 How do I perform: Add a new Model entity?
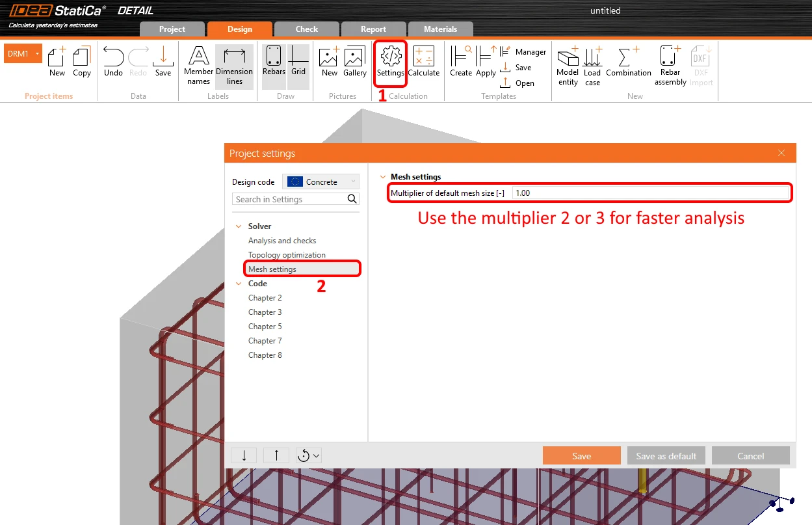(568, 66)
